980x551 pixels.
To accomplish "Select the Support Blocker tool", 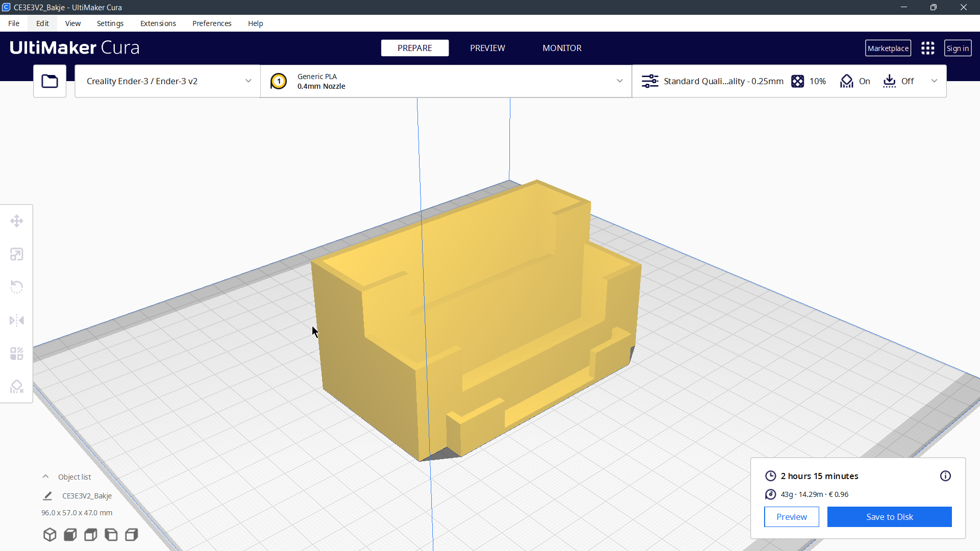I will pyautogui.click(x=17, y=386).
